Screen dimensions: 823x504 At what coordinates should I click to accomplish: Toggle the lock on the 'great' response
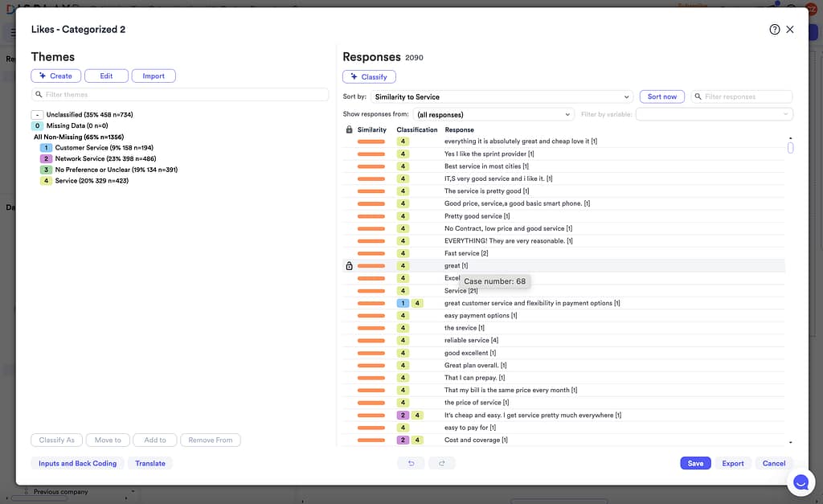(349, 266)
